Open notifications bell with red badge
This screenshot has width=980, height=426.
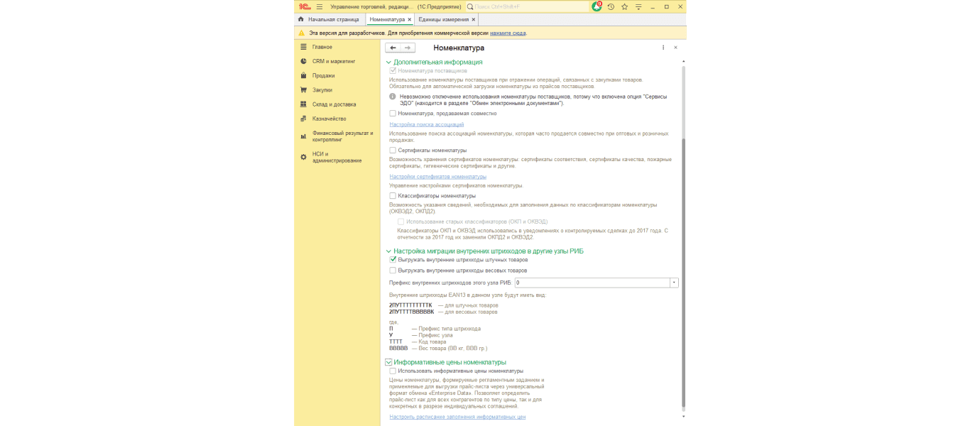coord(597,6)
